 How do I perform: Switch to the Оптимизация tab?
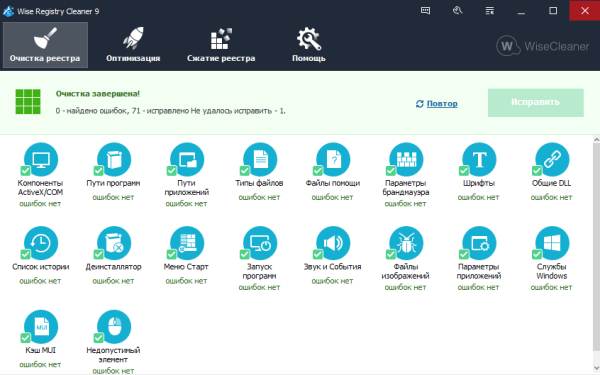tap(133, 45)
